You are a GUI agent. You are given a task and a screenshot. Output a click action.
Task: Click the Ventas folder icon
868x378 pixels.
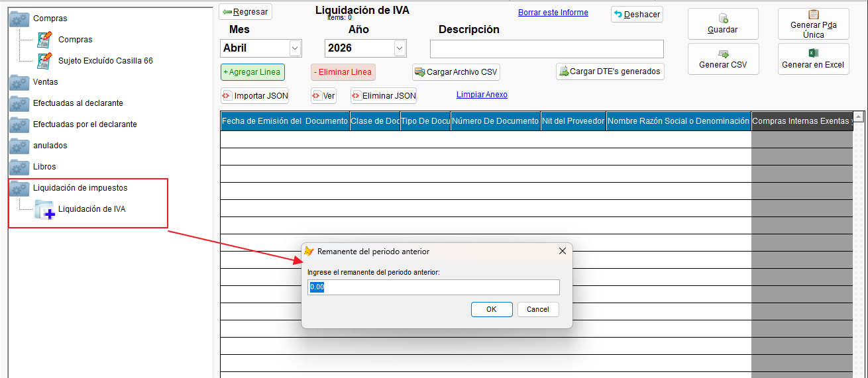click(19, 82)
